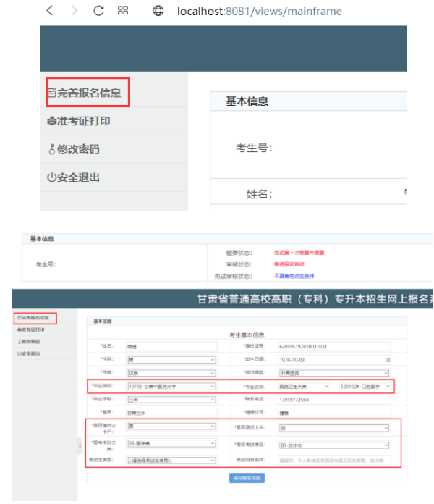Click the globe site-info icon

pyautogui.click(x=158, y=11)
